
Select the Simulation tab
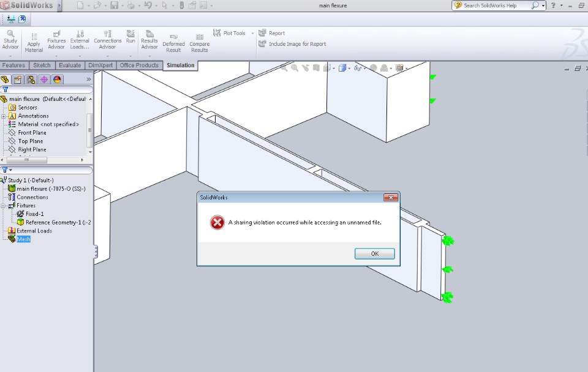click(180, 65)
